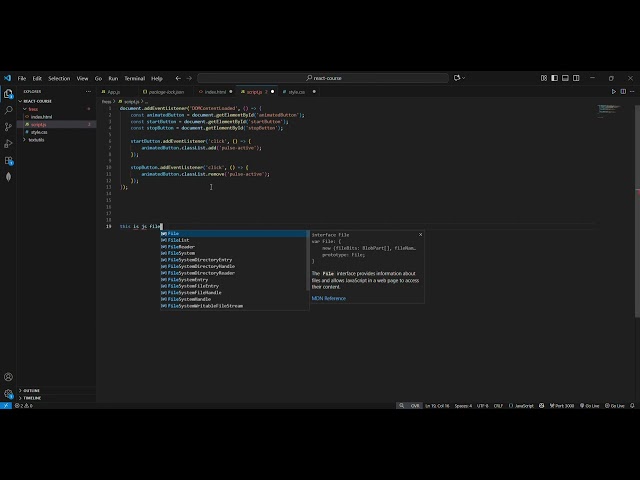The height and width of the screenshot is (480, 640).
Task: Open the Run menu
Action: [113, 78]
